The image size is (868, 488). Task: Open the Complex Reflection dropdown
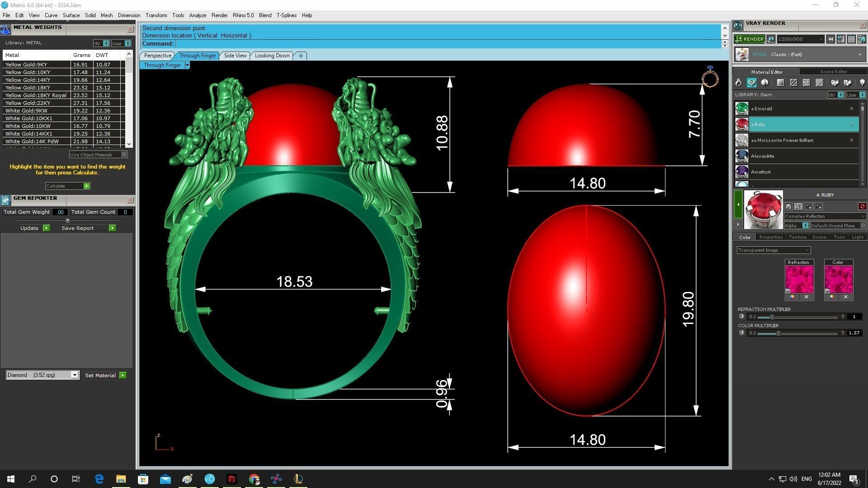(825, 216)
